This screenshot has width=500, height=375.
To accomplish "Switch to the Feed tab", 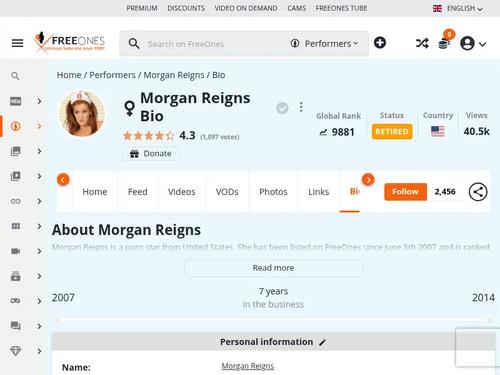I will tap(138, 192).
